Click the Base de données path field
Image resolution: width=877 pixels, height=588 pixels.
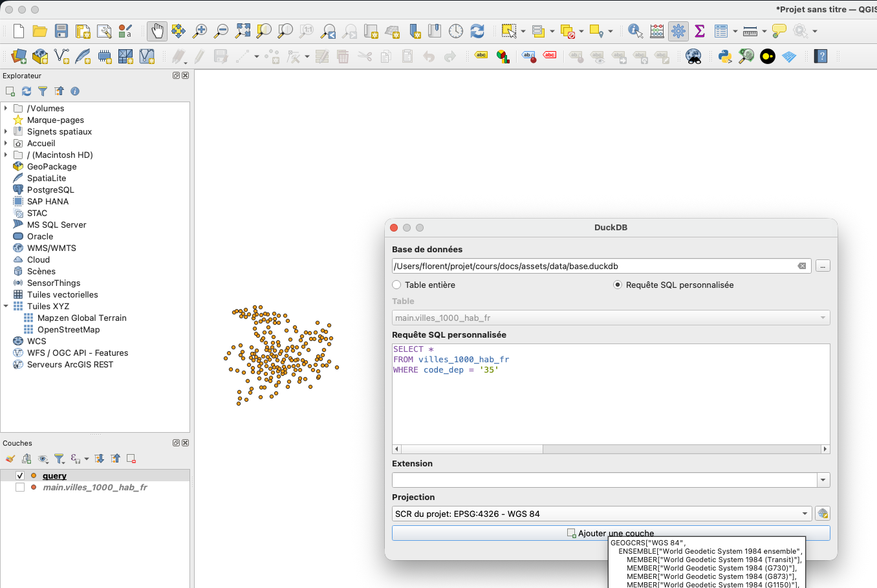pyautogui.click(x=601, y=266)
